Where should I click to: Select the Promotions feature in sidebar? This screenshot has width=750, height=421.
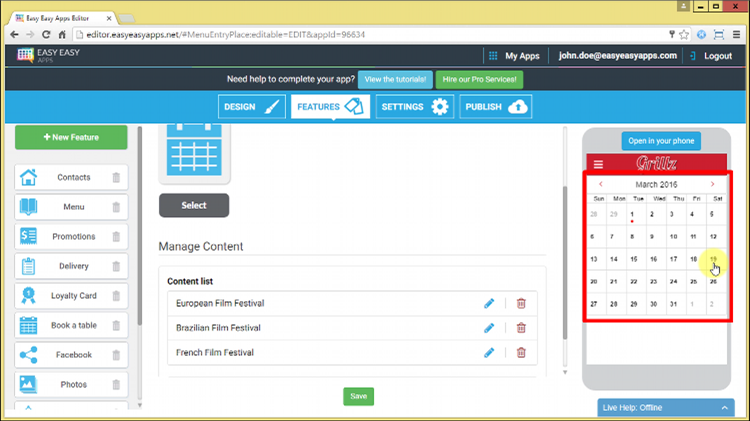click(71, 236)
